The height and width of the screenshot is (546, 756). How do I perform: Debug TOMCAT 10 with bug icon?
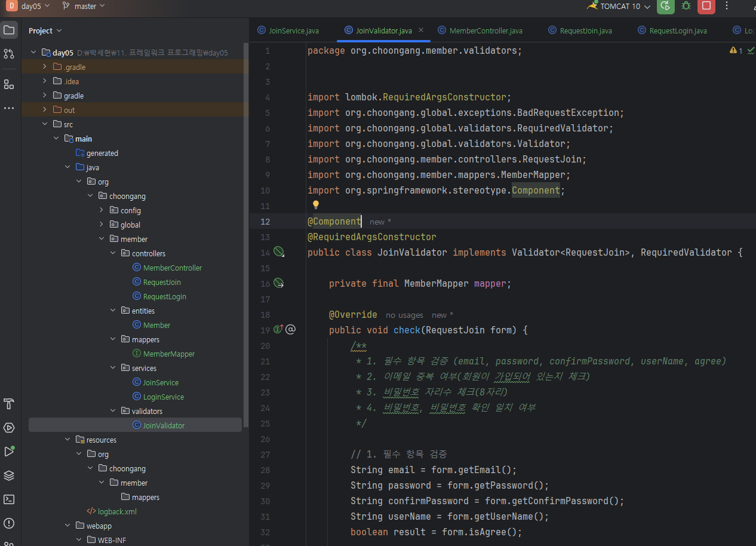point(686,6)
